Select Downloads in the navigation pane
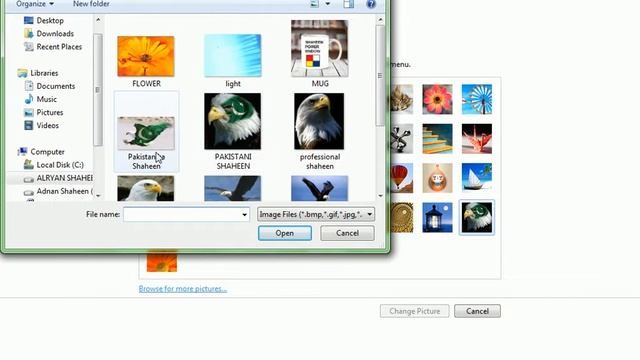The width and height of the screenshot is (640, 360). (55, 33)
